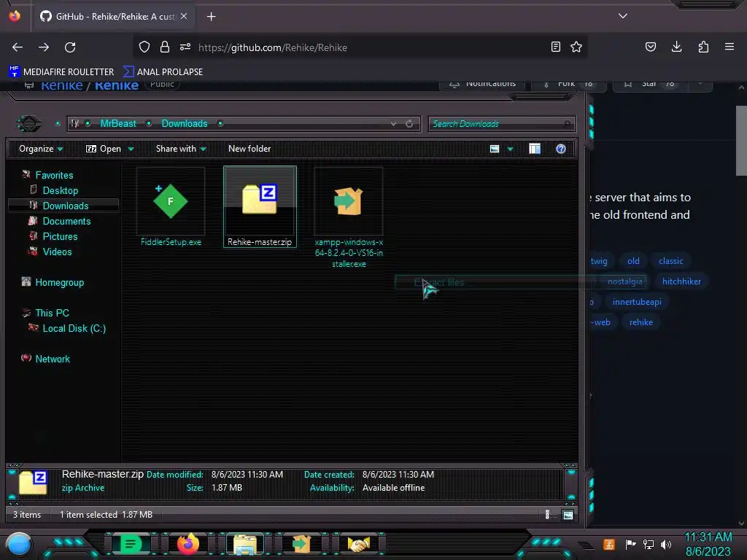Select FiddlerSetup.exe file
Screen dimensions: 747x560
[x=171, y=207]
